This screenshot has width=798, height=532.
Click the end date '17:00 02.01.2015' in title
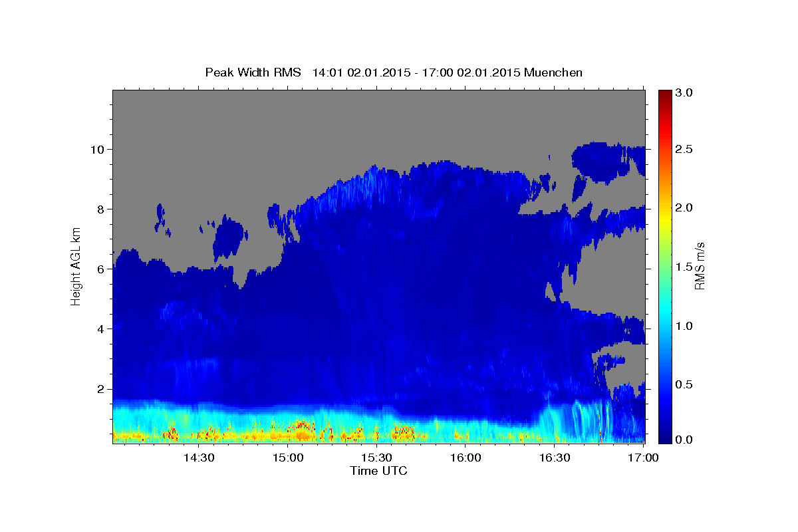pos(471,72)
